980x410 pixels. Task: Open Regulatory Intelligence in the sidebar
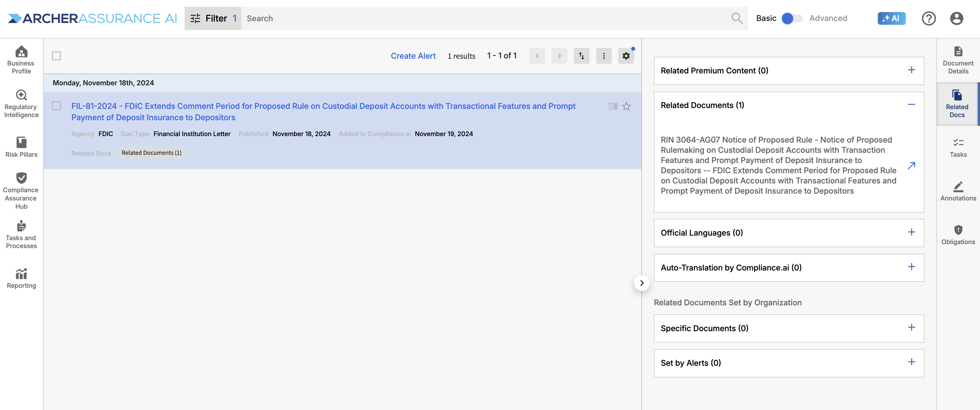pyautogui.click(x=21, y=103)
